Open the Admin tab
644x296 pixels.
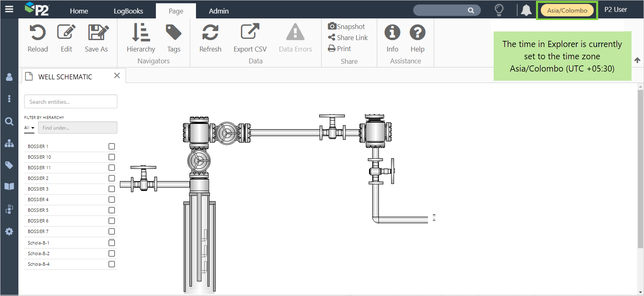(x=218, y=11)
